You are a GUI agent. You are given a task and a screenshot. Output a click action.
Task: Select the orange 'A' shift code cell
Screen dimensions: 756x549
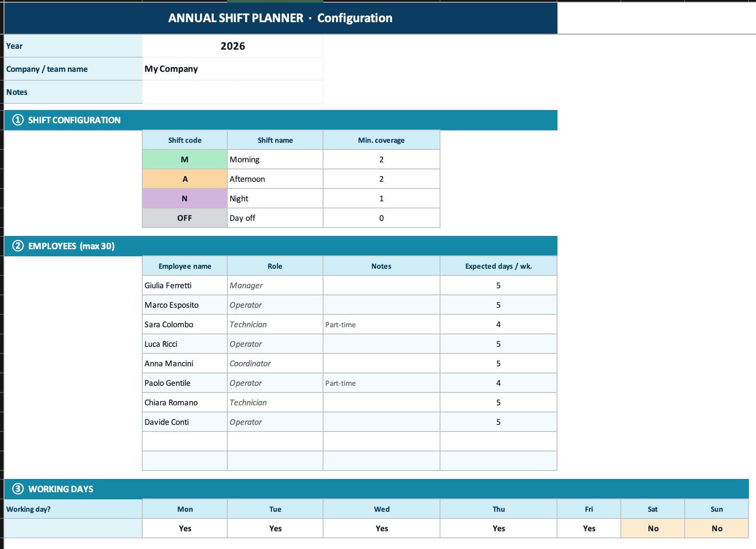pos(185,179)
